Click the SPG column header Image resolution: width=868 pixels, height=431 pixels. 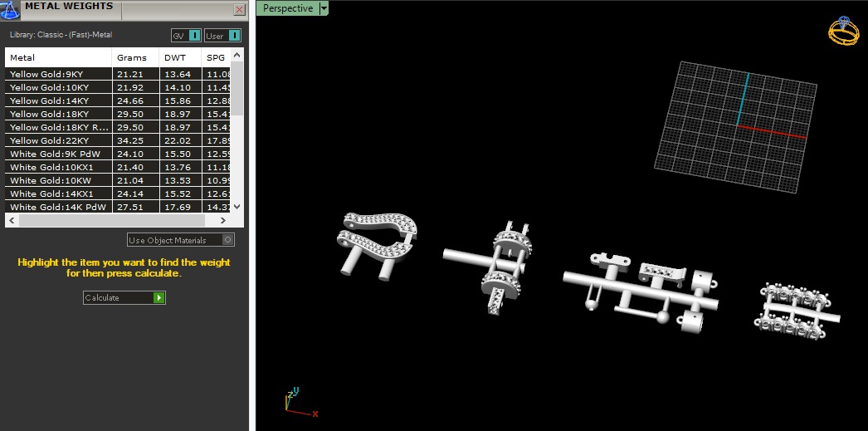click(x=217, y=57)
